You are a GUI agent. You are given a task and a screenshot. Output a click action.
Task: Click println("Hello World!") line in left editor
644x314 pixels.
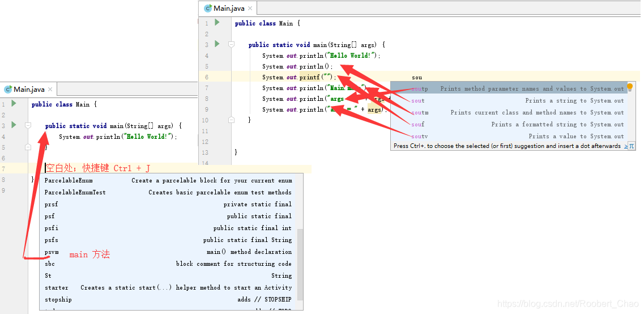click(118, 137)
